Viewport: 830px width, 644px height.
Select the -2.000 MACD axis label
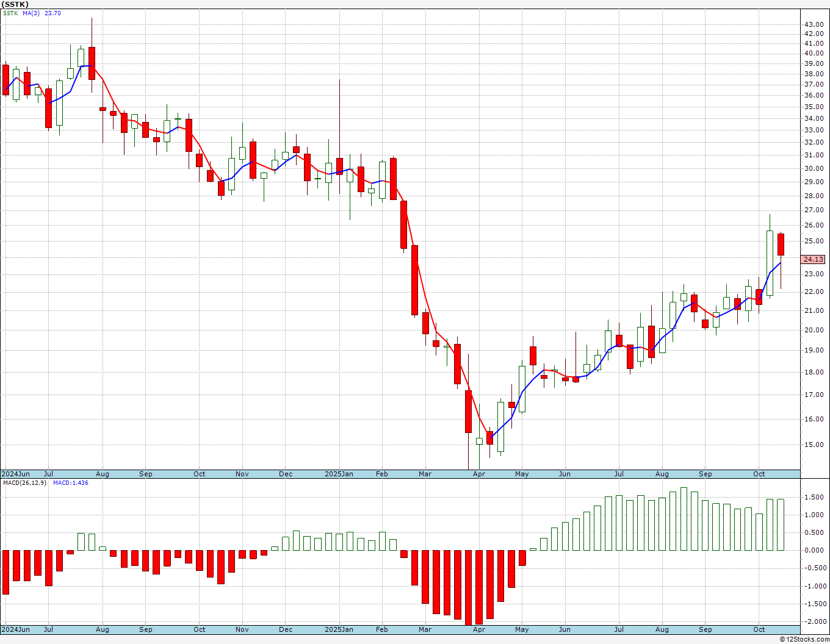point(814,621)
